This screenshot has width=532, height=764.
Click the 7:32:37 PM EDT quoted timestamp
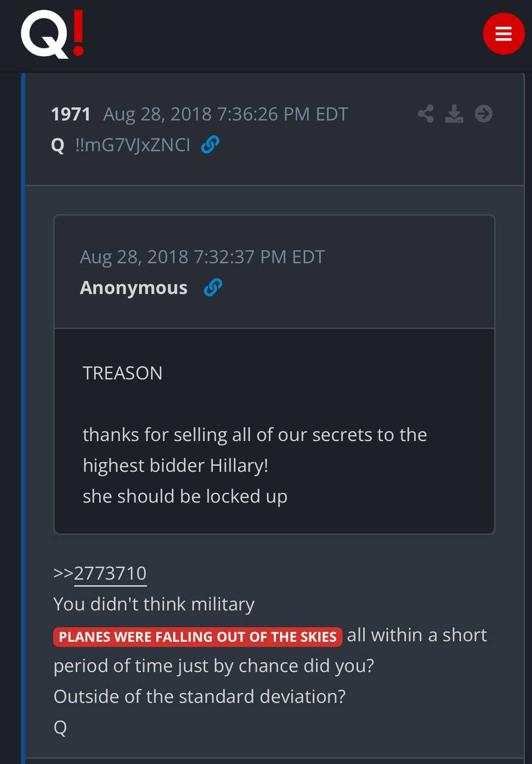(202, 257)
